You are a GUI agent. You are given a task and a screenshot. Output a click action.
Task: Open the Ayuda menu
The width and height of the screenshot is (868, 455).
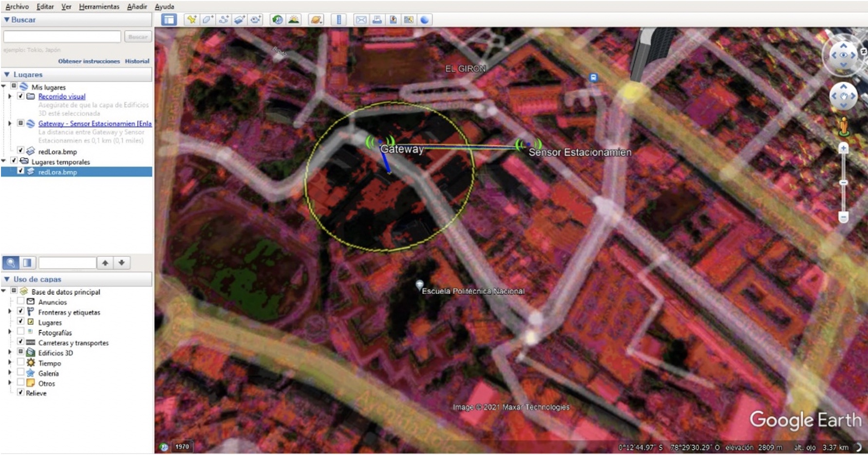(164, 6)
